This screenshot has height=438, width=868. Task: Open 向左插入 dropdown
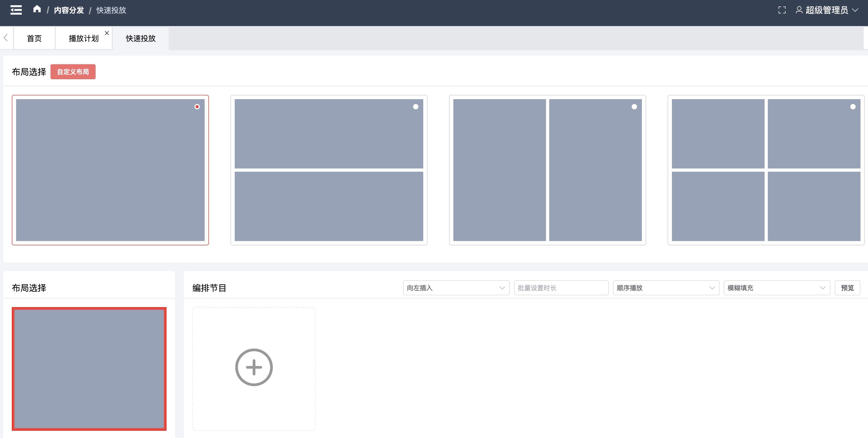(x=456, y=288)
